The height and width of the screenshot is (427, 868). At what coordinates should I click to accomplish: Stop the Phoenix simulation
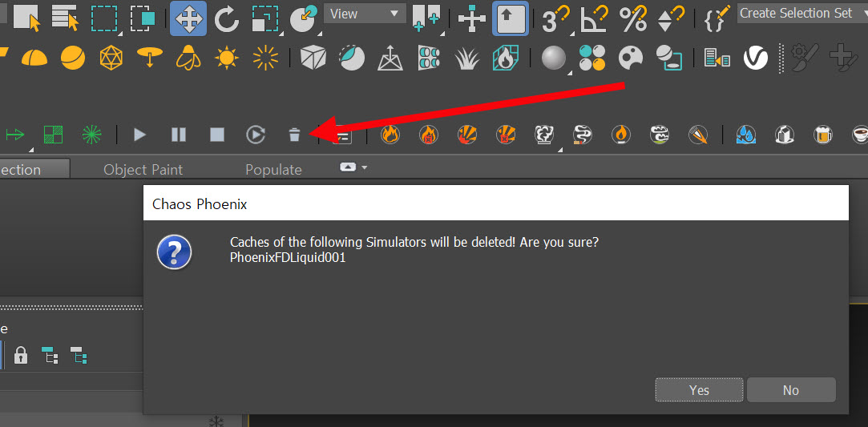[x=217, y=135]
